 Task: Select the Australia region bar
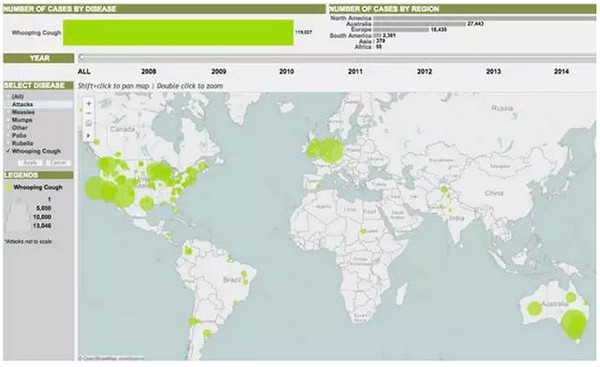click(x=419, y=24)
